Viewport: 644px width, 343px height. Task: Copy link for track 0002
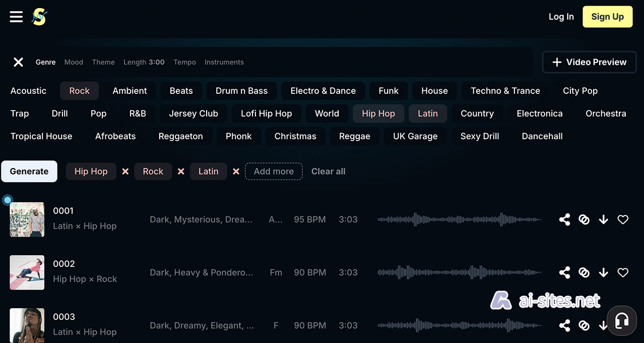pyautogui.click(x=584, y=272)
